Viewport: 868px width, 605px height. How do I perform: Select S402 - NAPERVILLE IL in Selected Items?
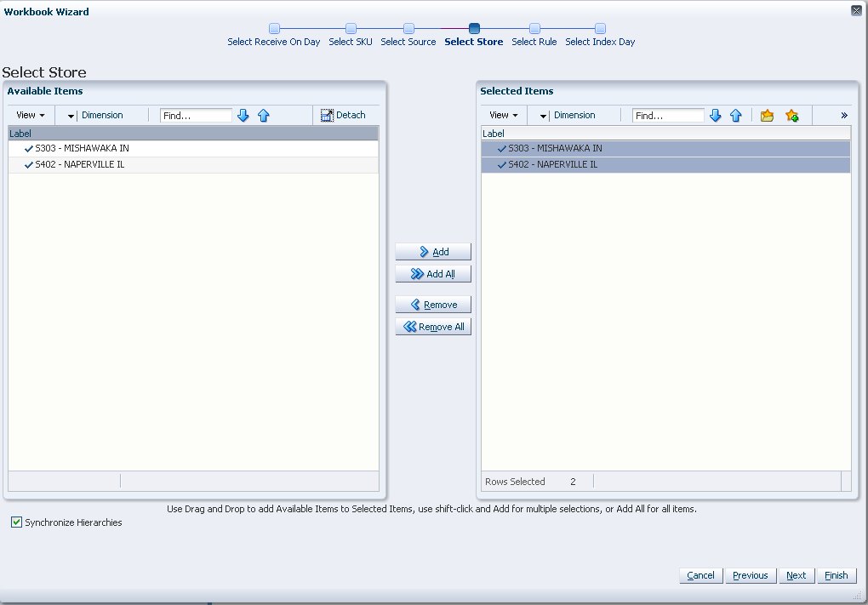666,164
